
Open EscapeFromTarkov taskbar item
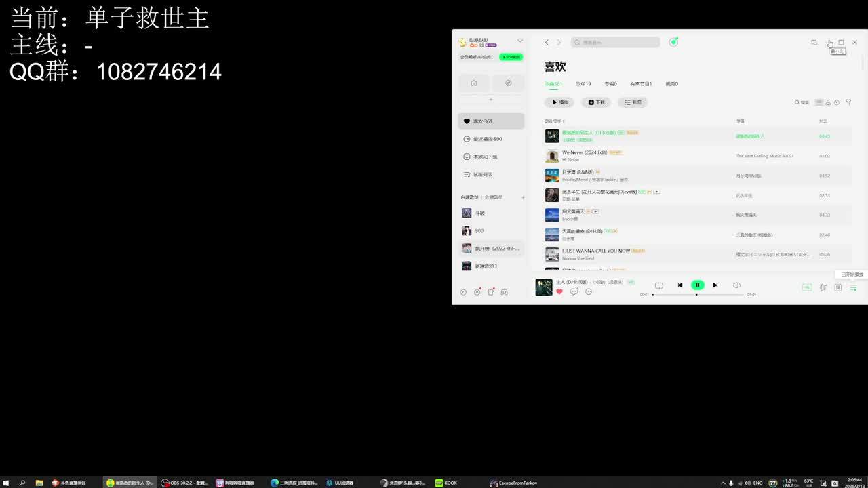pyautogui.click(x=514, y=483)
